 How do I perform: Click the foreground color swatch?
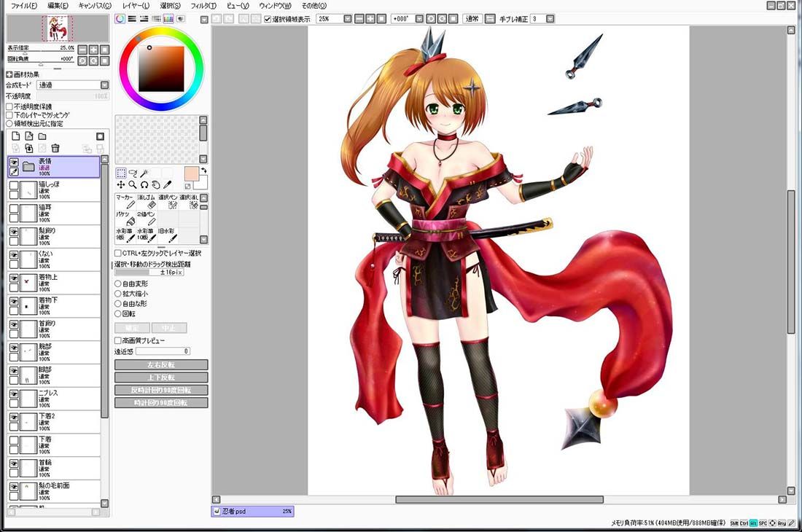[191, 173]
